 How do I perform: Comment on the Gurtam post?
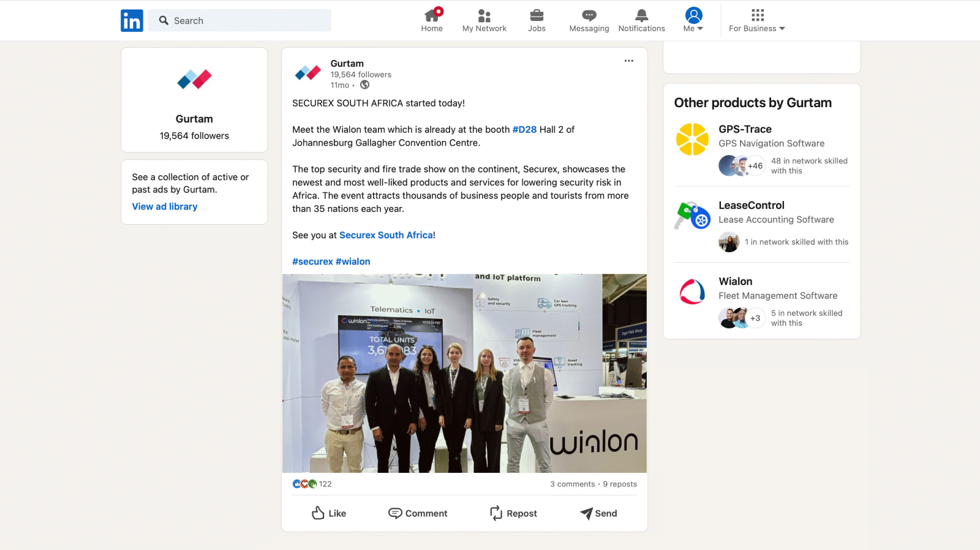pyautogui.click(x=418, y=513)
